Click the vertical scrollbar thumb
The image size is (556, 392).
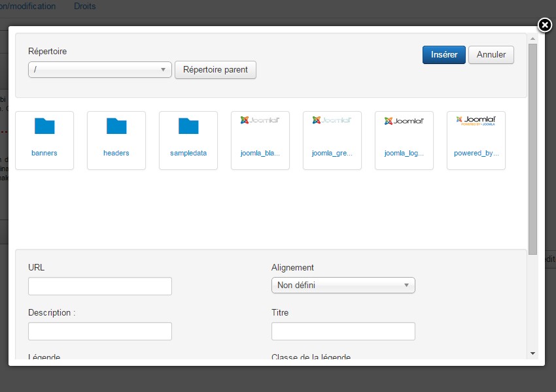[x=532, y=149]
